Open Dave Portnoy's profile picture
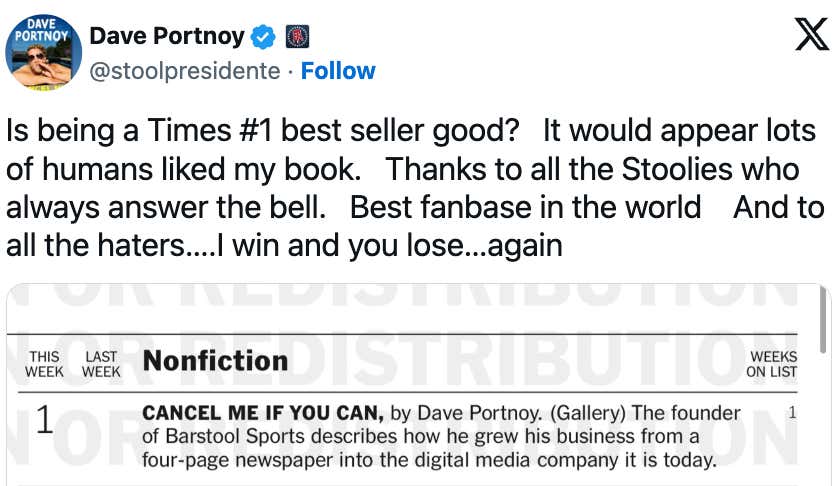Screen dimensions: 840x486 tap(43, 53)
